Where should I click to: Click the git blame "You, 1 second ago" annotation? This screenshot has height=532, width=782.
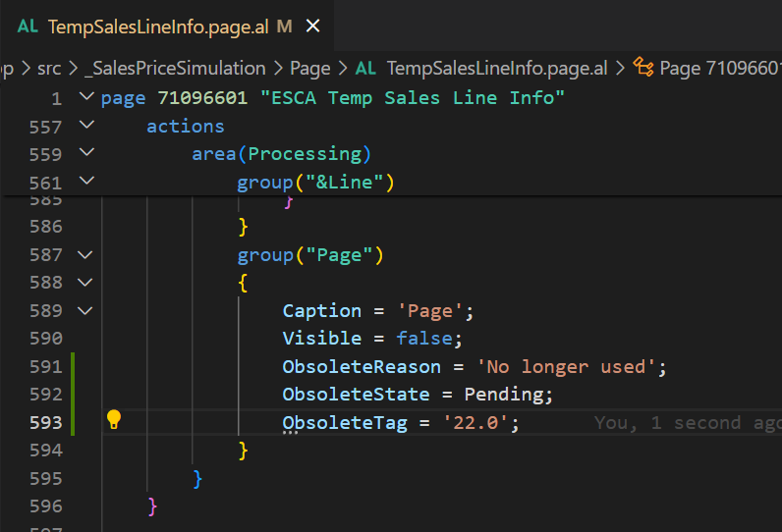click(x=688, y=423)
